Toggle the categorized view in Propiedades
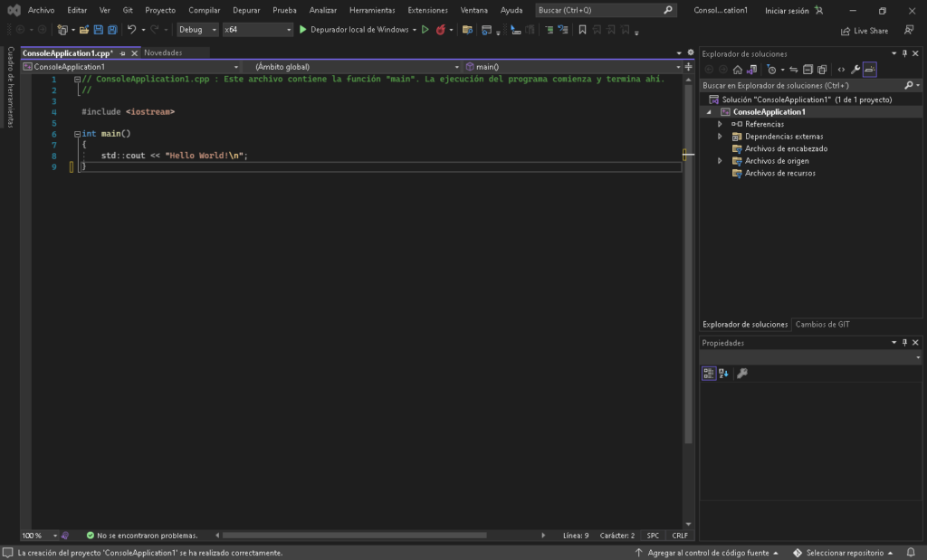This screenshot has width=927, height=560. coord(709,373)
